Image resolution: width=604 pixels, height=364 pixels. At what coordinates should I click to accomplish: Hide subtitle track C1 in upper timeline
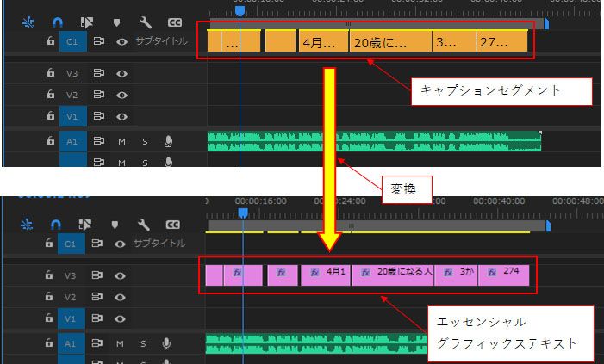121,41
